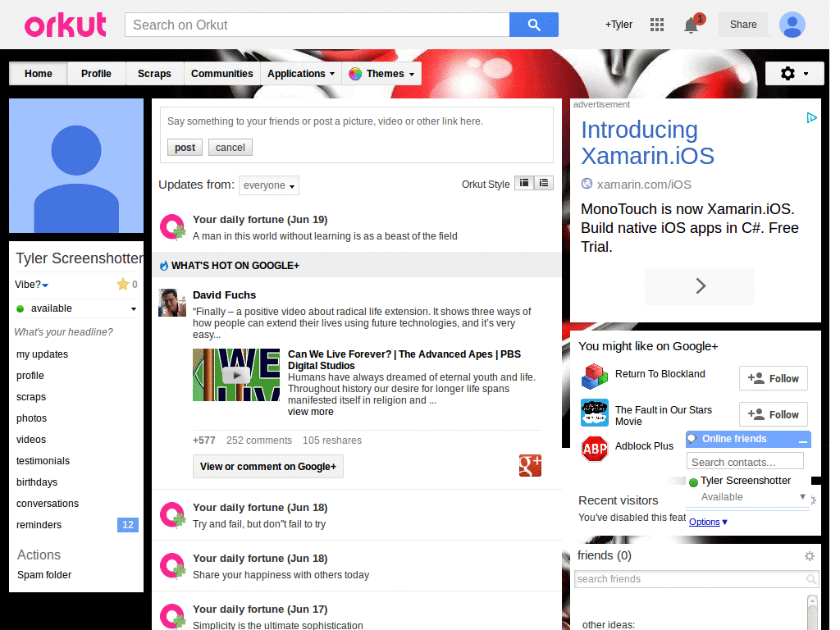
Task: Switch to second Orkut Style list view icon
Action: coord(543,183)
